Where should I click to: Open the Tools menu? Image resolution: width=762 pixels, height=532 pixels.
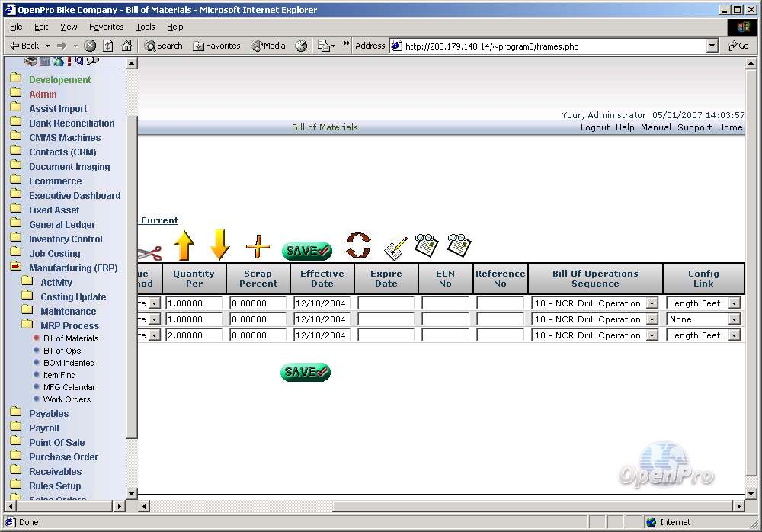(145, 27)
